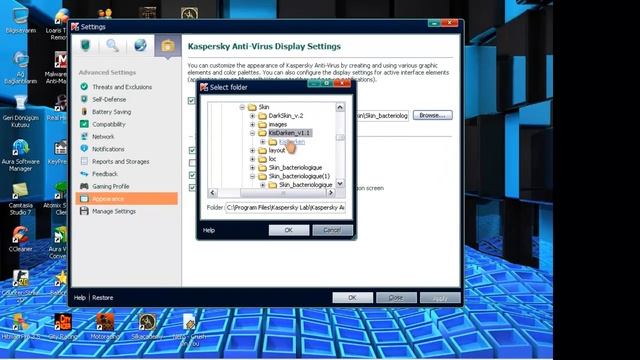640x360 pixels.
Task: Click the tree scroll left arrow
Action: pyautogui.click(x=212, y=193)
